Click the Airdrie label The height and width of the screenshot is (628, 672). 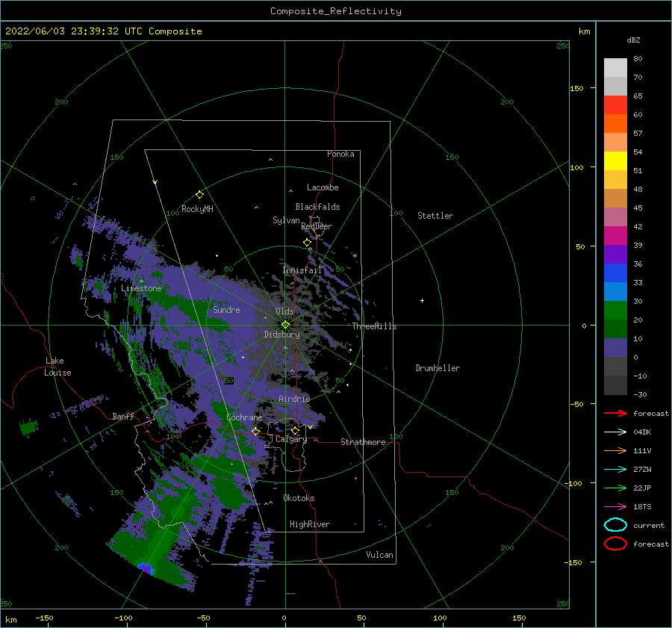pyautogui.click(x=294, y=399)
